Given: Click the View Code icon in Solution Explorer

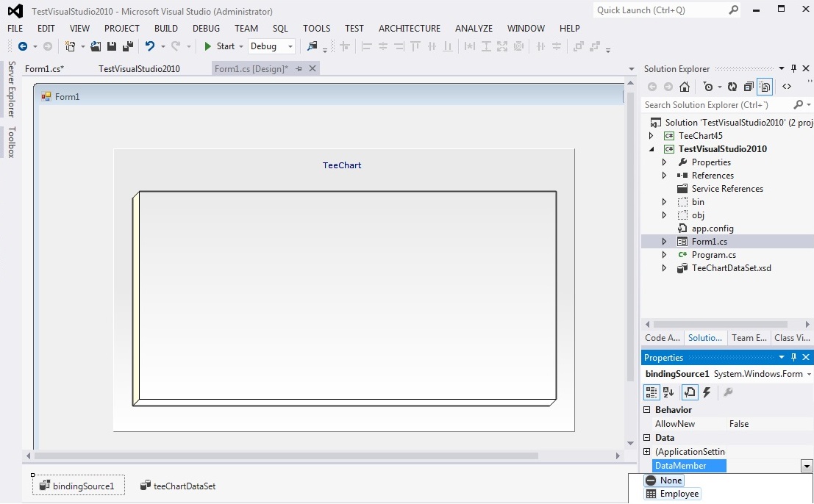Looking at the screenshot, I should pos(787,87).
